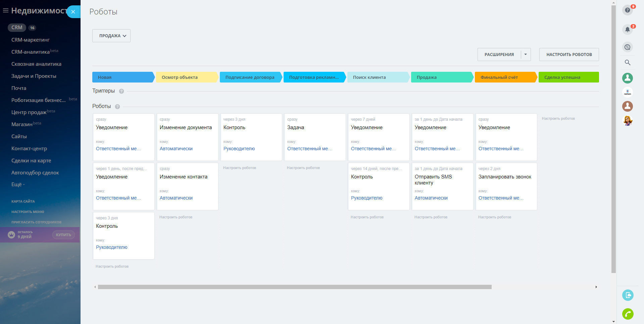Select the Подписание договора stage
The height and width of the screenshot is (324, 644).
pos(251,77)
